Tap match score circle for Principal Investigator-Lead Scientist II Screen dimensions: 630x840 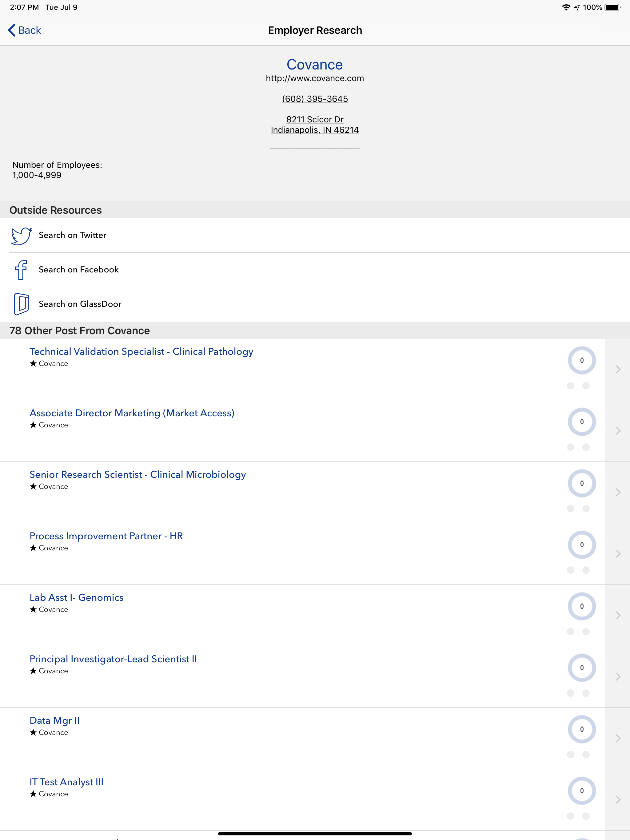582,668
